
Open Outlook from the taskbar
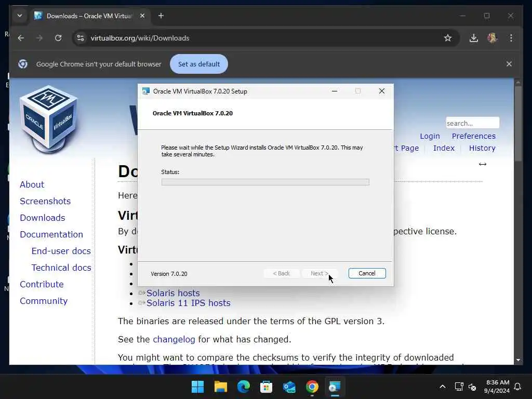289,387
